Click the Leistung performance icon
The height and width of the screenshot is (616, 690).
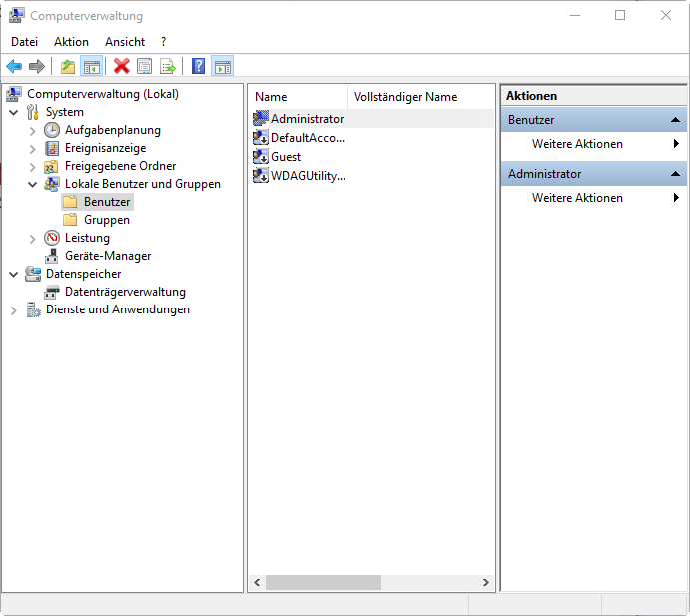coord(52,238)
